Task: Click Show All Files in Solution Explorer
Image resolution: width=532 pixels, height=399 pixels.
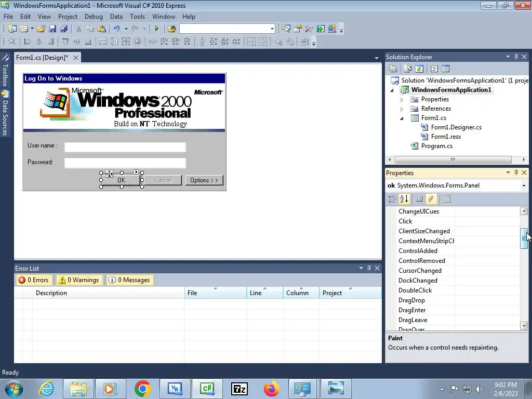Action: click(407, 69)
